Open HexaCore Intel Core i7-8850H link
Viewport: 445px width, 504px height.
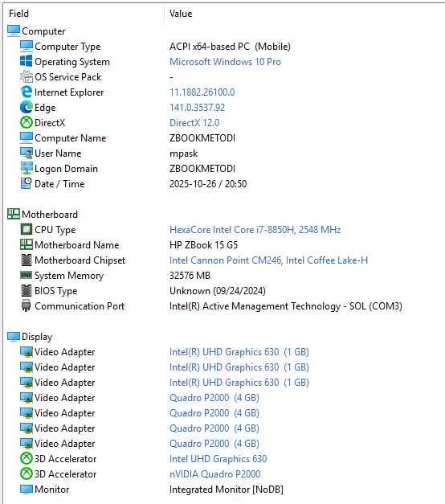click(x=255, y=230)
